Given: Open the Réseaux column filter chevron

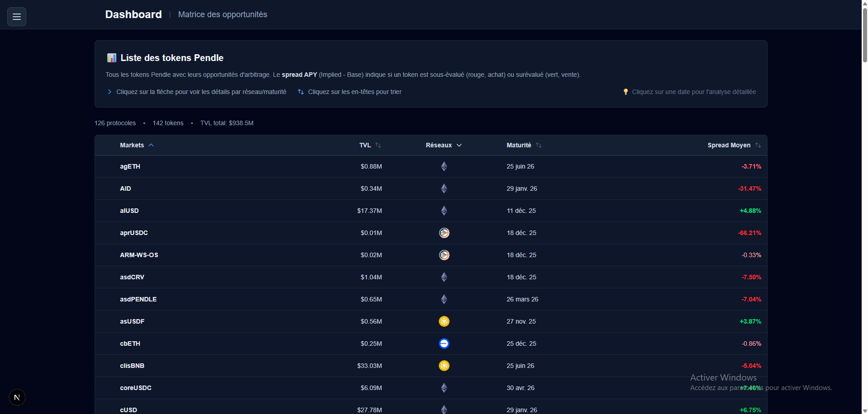Looking at the screenshot, I should [459, 145].
